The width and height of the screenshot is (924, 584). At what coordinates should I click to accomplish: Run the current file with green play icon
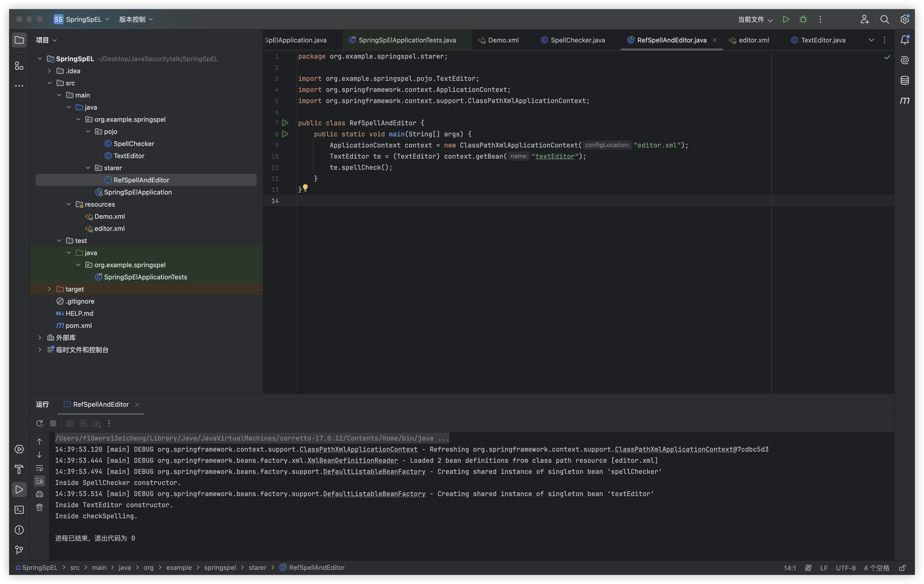pos(786,19)
